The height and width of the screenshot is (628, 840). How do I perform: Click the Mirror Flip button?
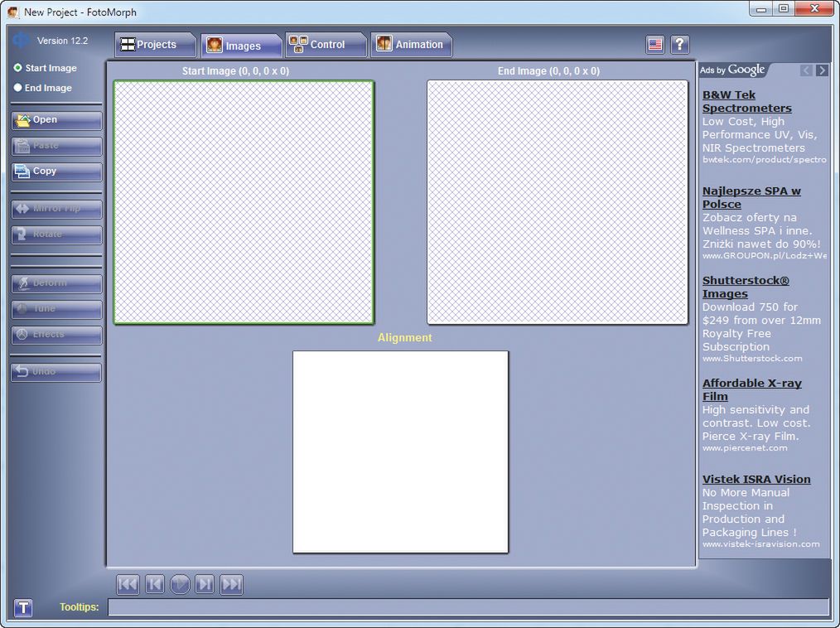(56, 209)
